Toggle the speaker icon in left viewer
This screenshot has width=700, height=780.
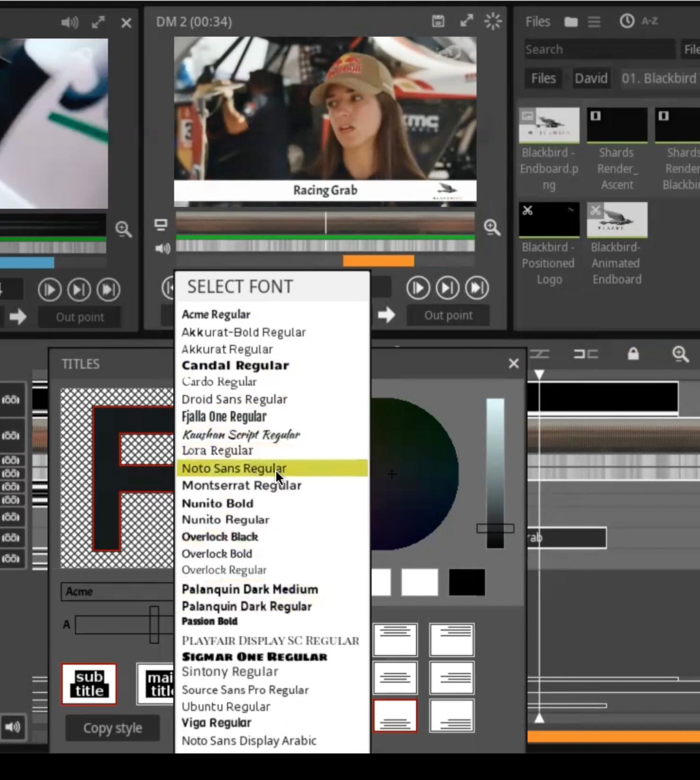click(x=69, y=22)
